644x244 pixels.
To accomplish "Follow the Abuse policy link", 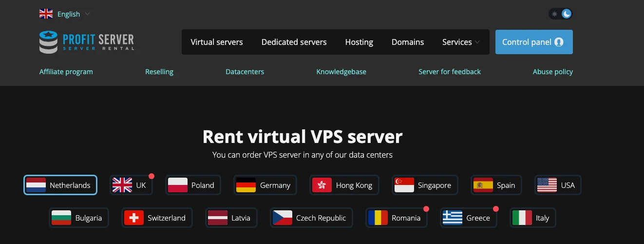I will tap(553, 72).
